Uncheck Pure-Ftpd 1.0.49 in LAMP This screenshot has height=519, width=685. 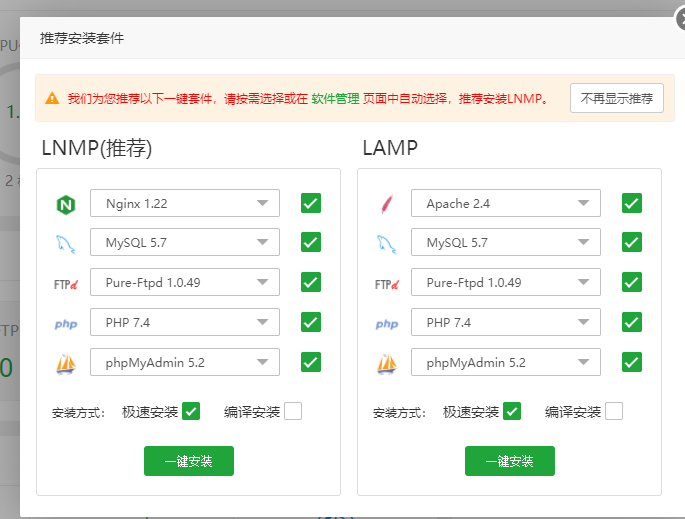pos(632,282)
